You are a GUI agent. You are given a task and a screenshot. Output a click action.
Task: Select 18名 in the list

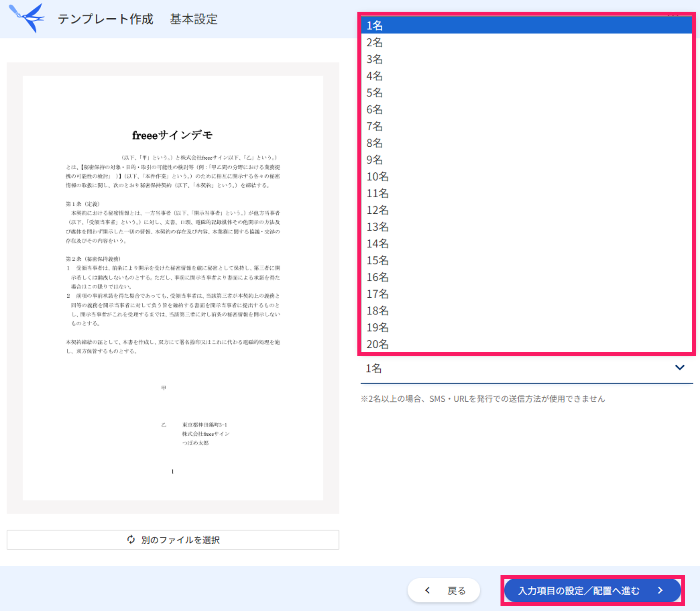527,310
